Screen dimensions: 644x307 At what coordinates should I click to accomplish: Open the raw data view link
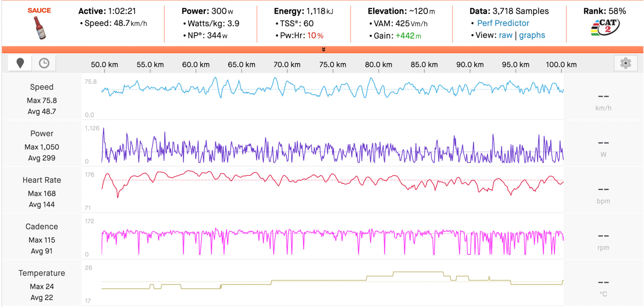(x=506, y=35)
